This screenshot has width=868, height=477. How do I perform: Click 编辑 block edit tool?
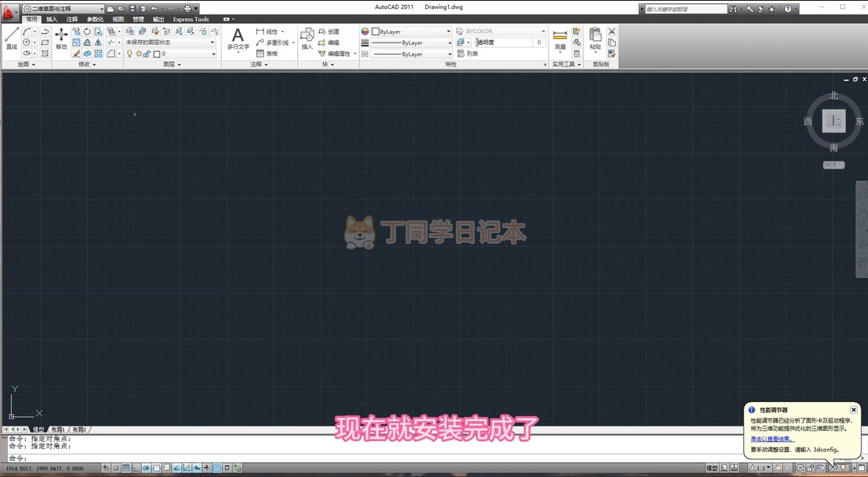tap(329, 43)
